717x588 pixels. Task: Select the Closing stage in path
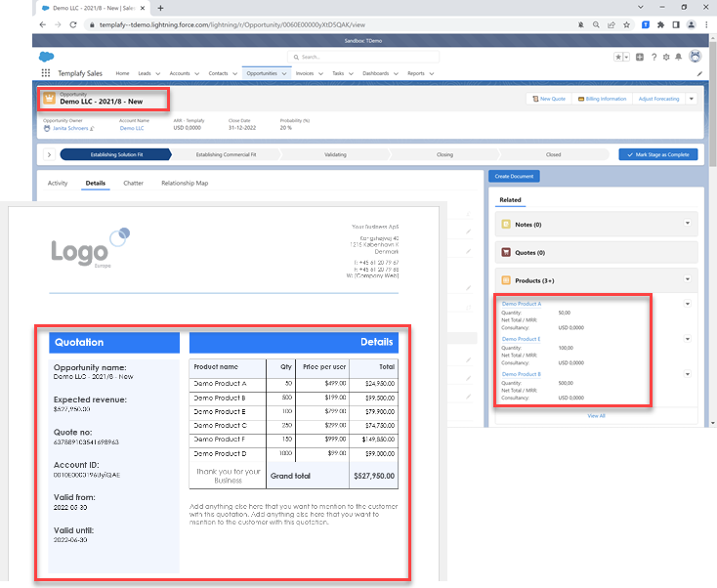[444, 154]
